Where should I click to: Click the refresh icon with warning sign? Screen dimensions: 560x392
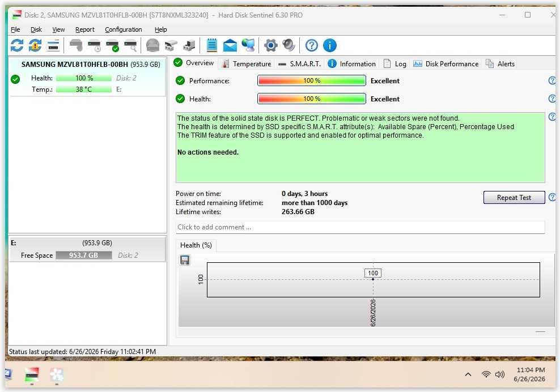tap(35, 45)
